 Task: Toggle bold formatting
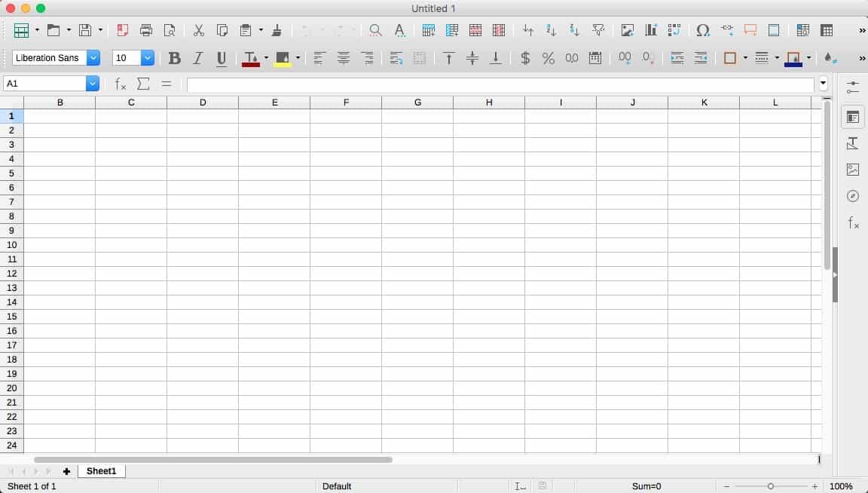click(x=175, y=58)
